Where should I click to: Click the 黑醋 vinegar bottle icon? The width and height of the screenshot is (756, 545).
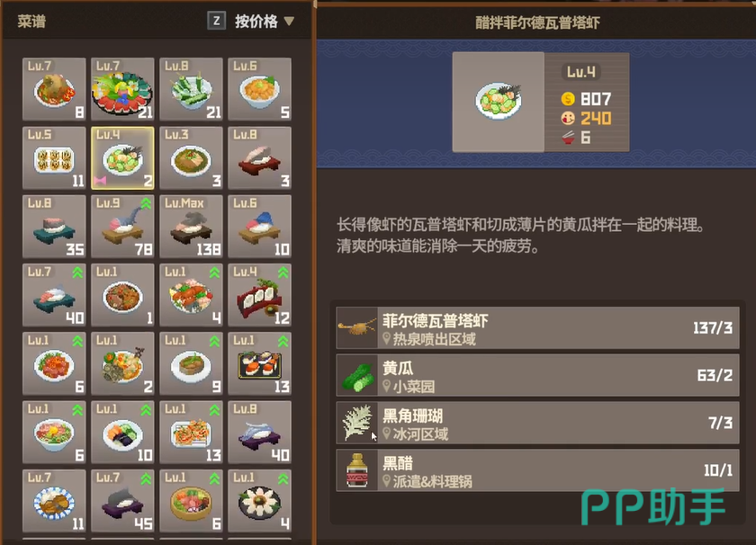tap(356, 470)
